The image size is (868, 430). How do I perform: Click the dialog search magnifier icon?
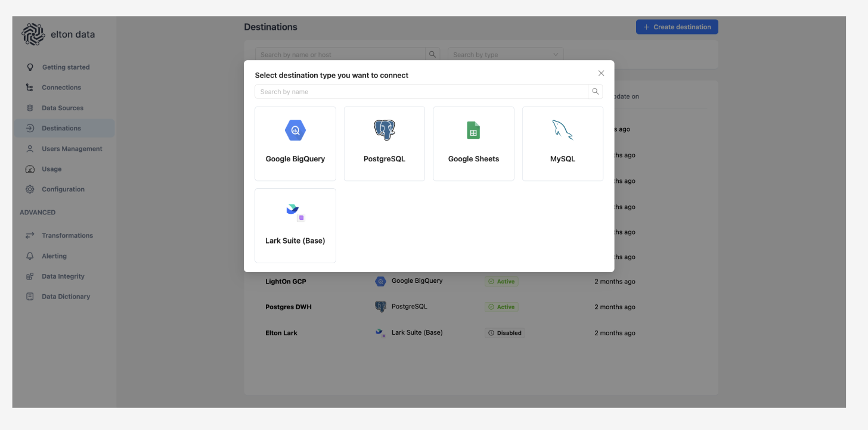pos(595,92)
